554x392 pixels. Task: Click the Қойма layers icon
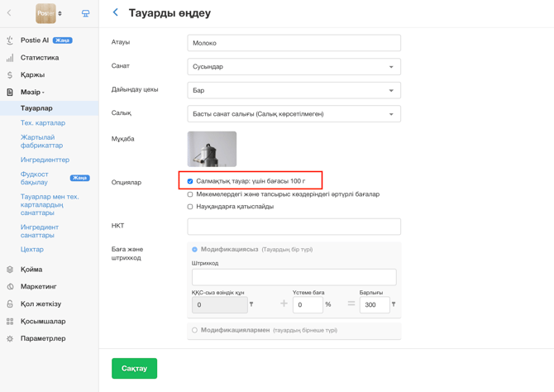pos(10,270)
